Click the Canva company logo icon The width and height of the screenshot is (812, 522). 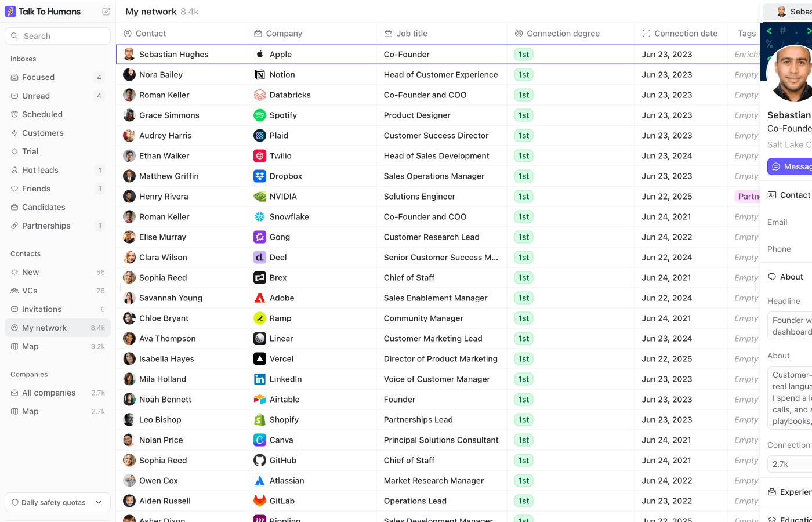coord(260,440)
